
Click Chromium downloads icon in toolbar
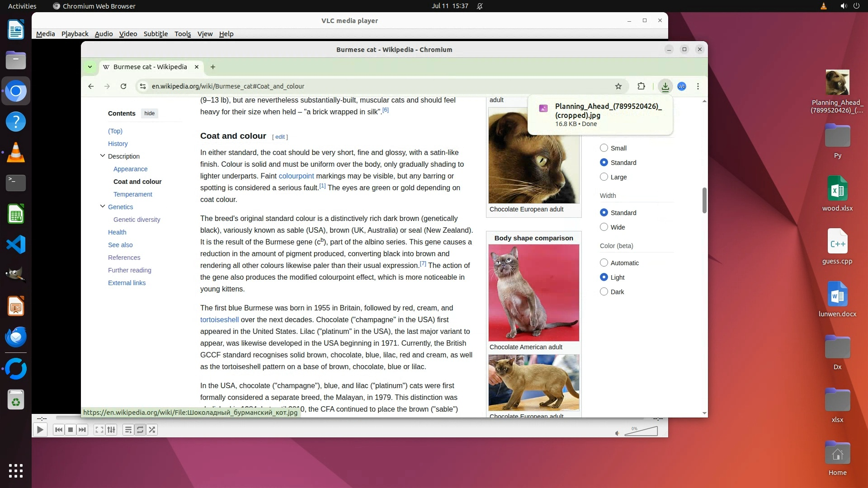pyautogui.click(x=665, y=86)
